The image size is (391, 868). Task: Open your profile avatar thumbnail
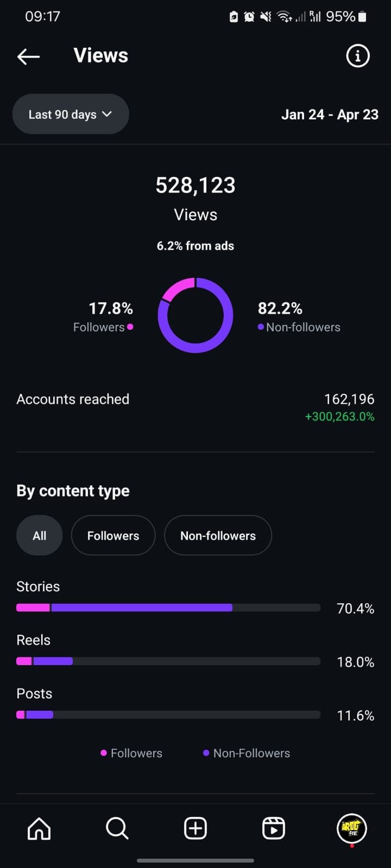[351, 828]
